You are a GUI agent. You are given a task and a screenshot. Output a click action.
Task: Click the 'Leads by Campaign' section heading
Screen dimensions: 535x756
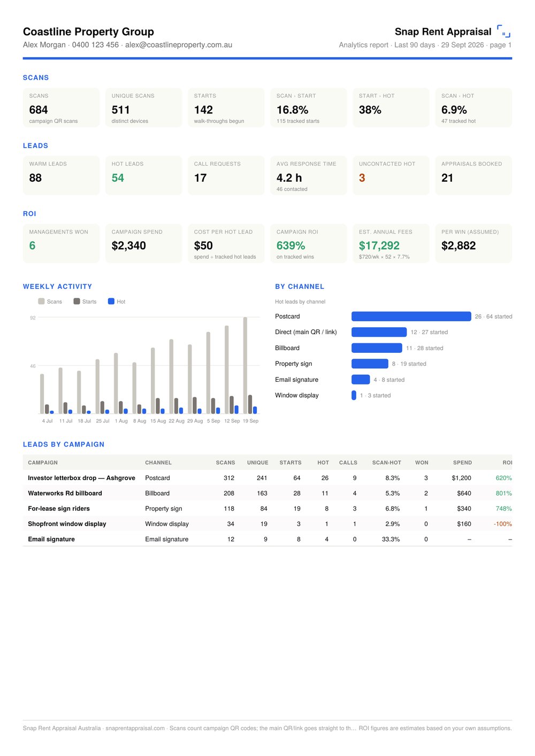coord(64,444)
